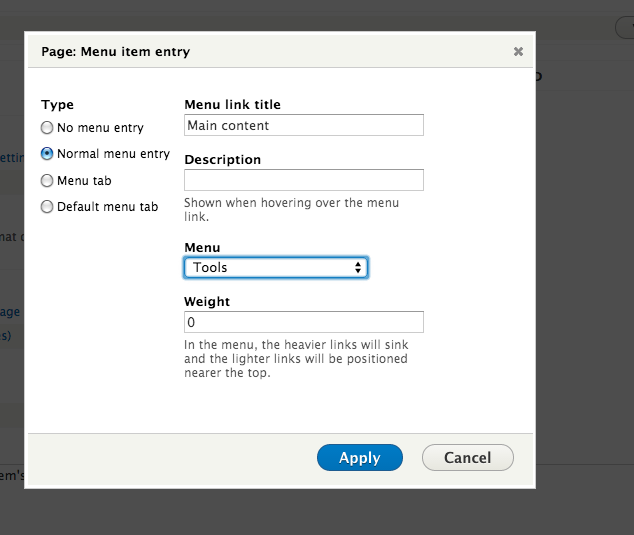
Task: Click the Cancel button
Action: point(467,458)
